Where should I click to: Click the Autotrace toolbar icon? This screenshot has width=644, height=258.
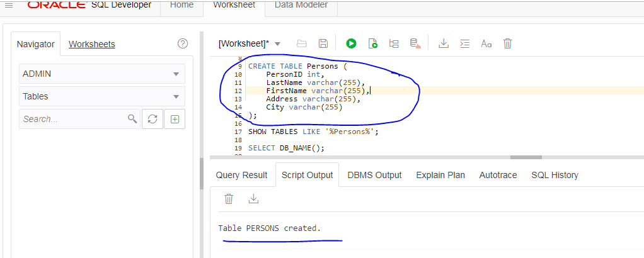416,43
